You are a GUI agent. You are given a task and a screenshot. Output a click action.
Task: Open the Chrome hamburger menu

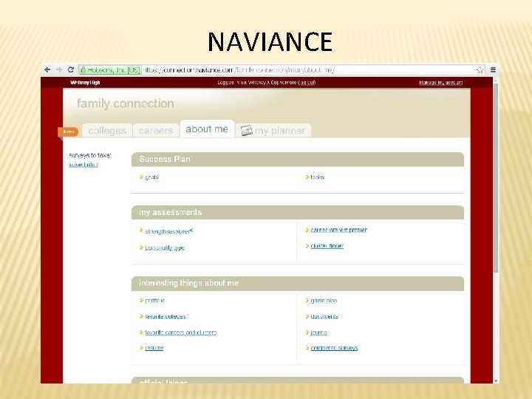(x=493, y=70)
